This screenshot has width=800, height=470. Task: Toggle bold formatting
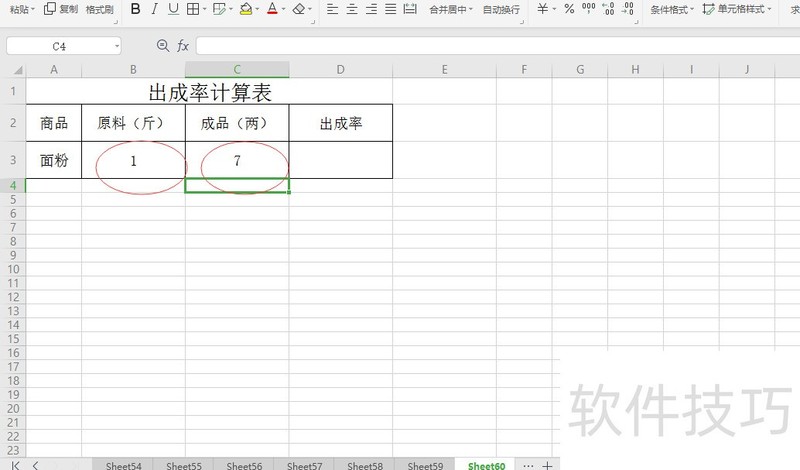(x=136, y=9)
